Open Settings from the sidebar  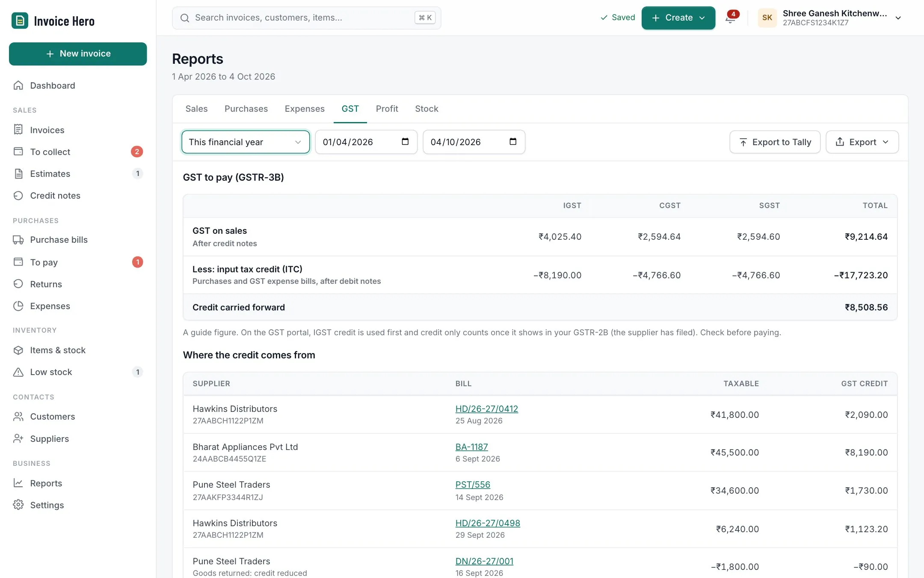[78, 505]
